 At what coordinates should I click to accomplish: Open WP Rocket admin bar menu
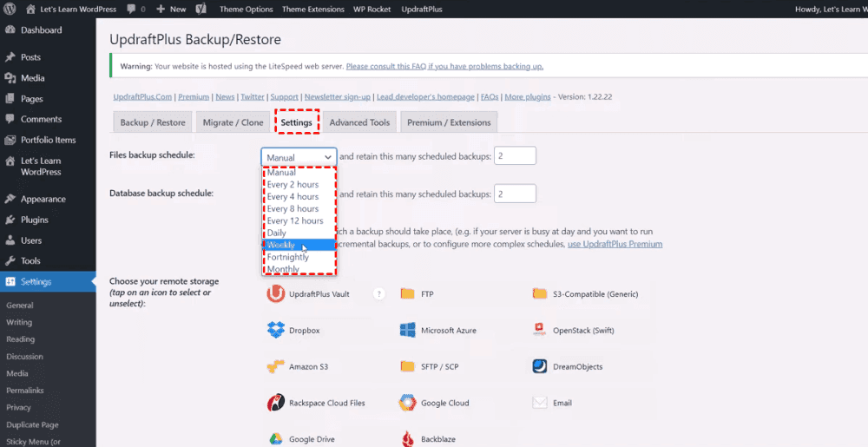[372, 10]
